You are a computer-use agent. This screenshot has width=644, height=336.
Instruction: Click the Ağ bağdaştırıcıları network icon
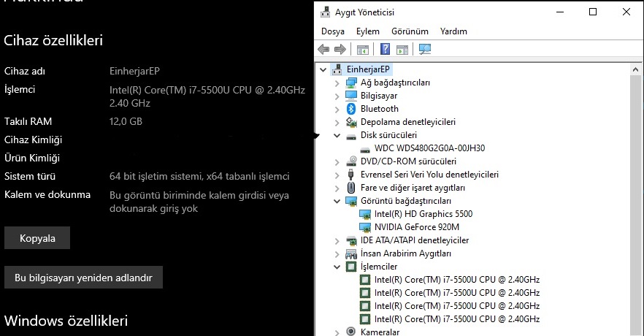[351, 83]
